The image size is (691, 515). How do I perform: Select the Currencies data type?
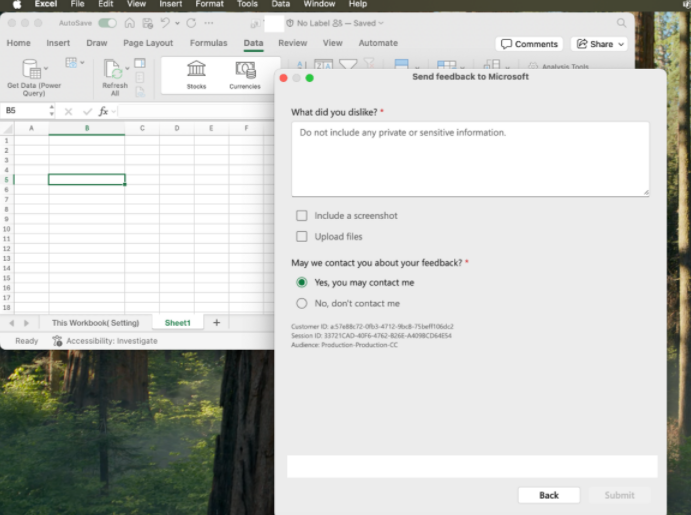click(245, 74)
